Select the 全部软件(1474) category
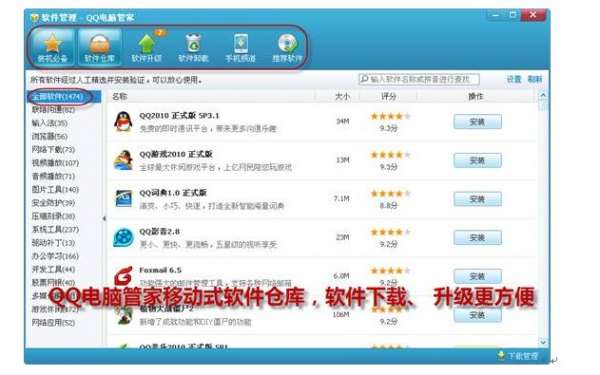Viewport: 600px width, 375px height. pyautogui.click(x=57, y=96)
